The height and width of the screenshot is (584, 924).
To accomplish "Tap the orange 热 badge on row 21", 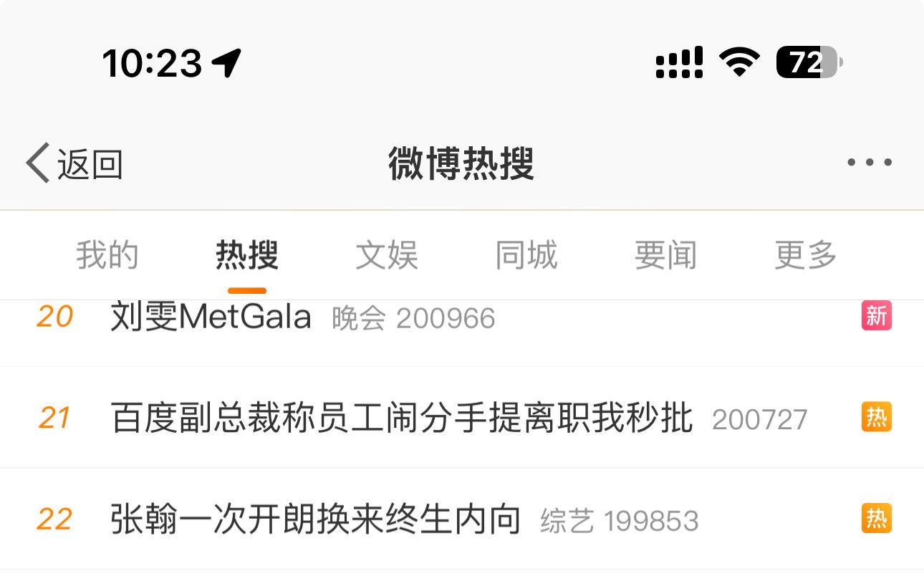I will pyautogui.click(x=877, y=417).
